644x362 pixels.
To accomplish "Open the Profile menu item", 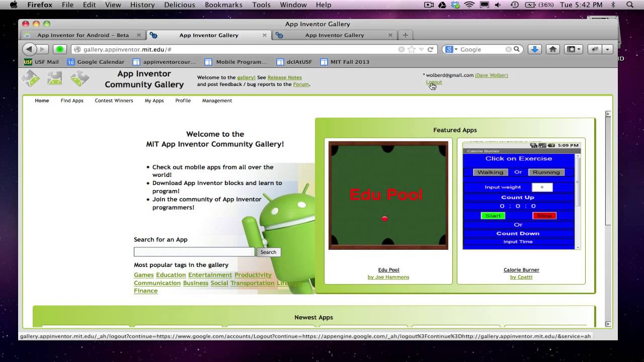I will pos(183,101).
